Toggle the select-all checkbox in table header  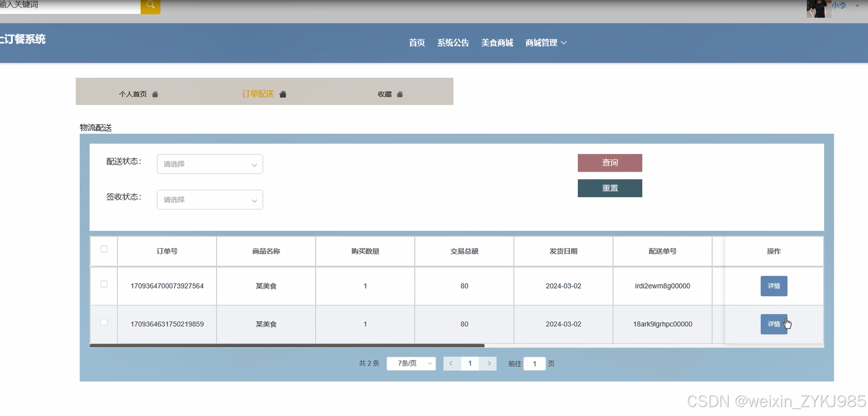coord(104,249)
